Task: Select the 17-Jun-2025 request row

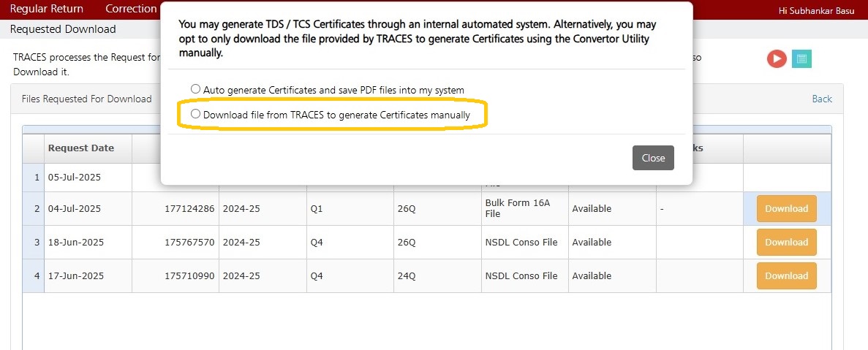Action: [427, 276]
